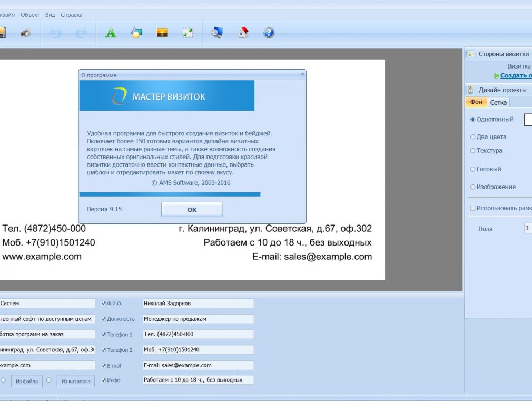Click OK in the О программе dialog
The image size is (532, 401).
192,210
